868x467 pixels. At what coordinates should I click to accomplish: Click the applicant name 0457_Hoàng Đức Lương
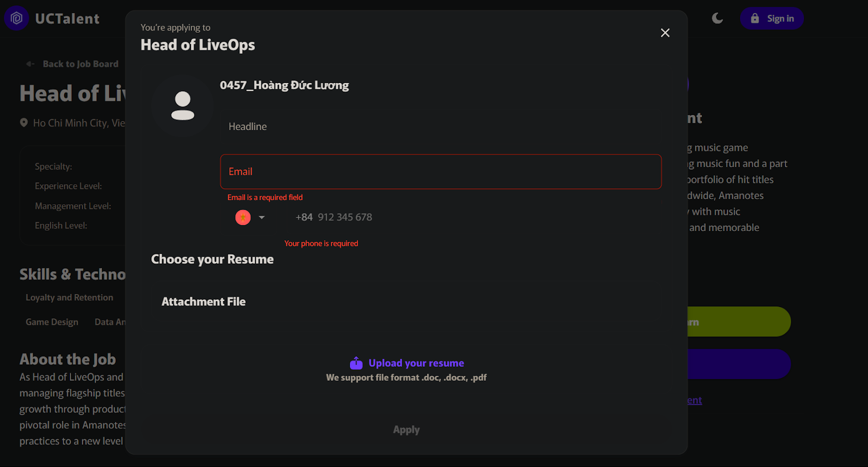point(284,86)
